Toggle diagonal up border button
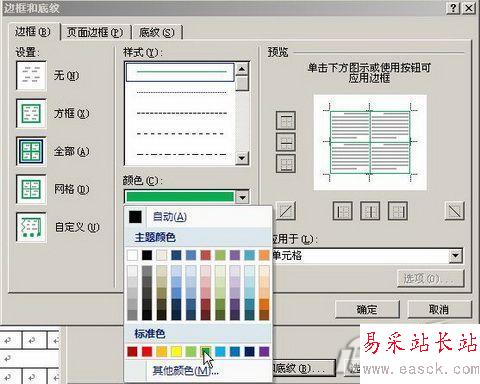This screenshot has width=480, height=384. point(286,211)
